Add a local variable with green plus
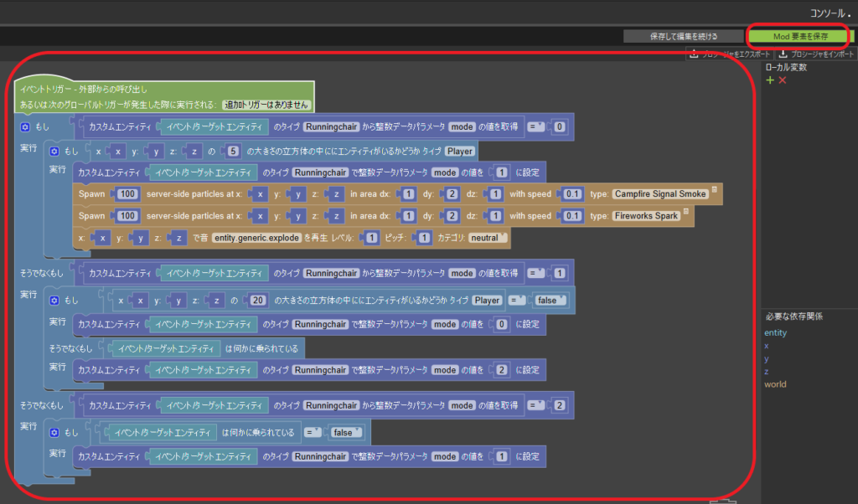Viewport: 858px width, 504px height. (770, 80)
